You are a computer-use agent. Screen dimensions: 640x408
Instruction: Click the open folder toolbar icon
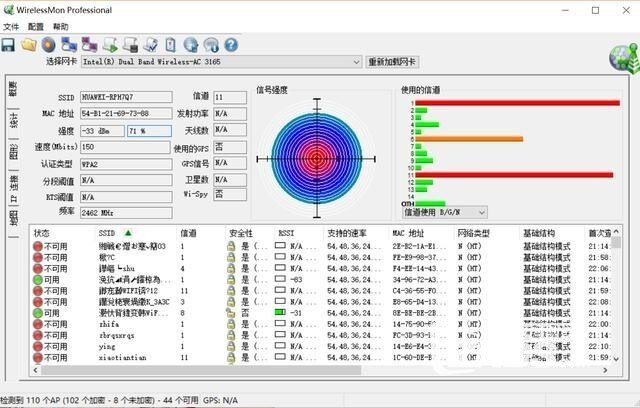pyautogui.click(x=29, y=45)
